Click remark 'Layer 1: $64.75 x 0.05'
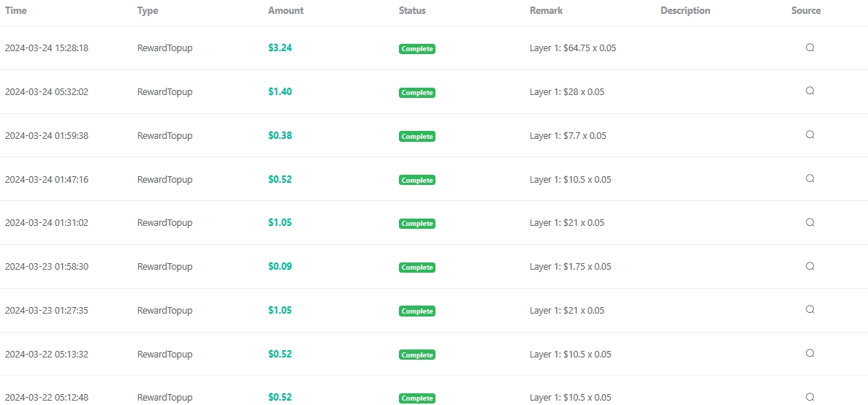The image size is (868, 405). pos(573,48)
